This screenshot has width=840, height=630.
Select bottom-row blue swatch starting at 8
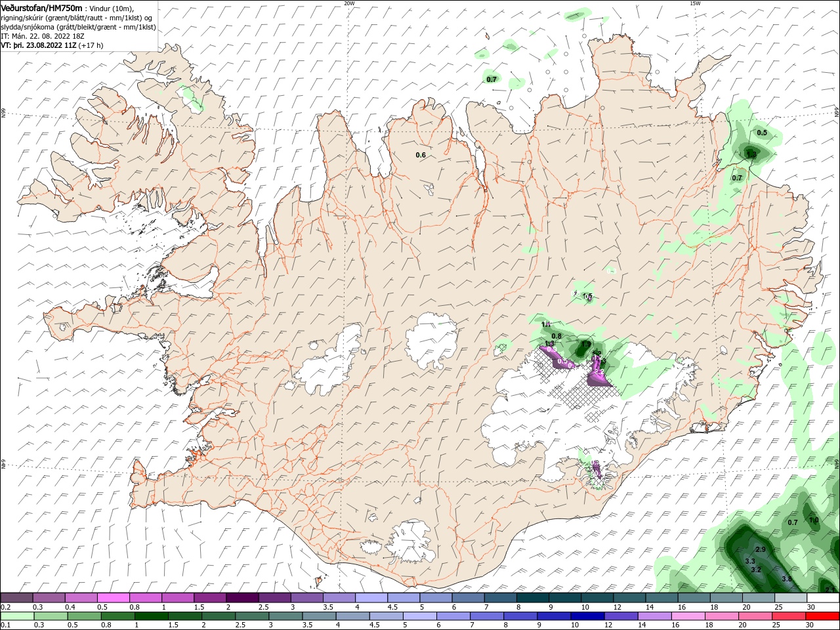[x=521, y=616]
